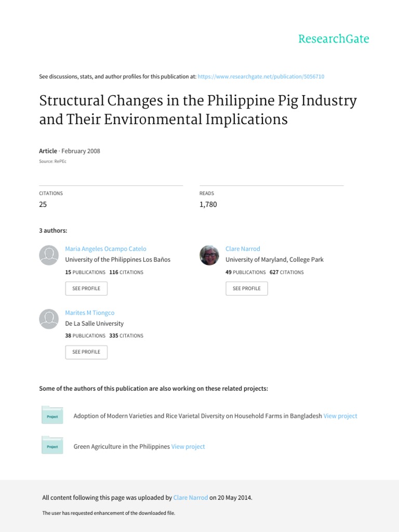
Task: Click the 25 citations count
Action: [43, 204]
